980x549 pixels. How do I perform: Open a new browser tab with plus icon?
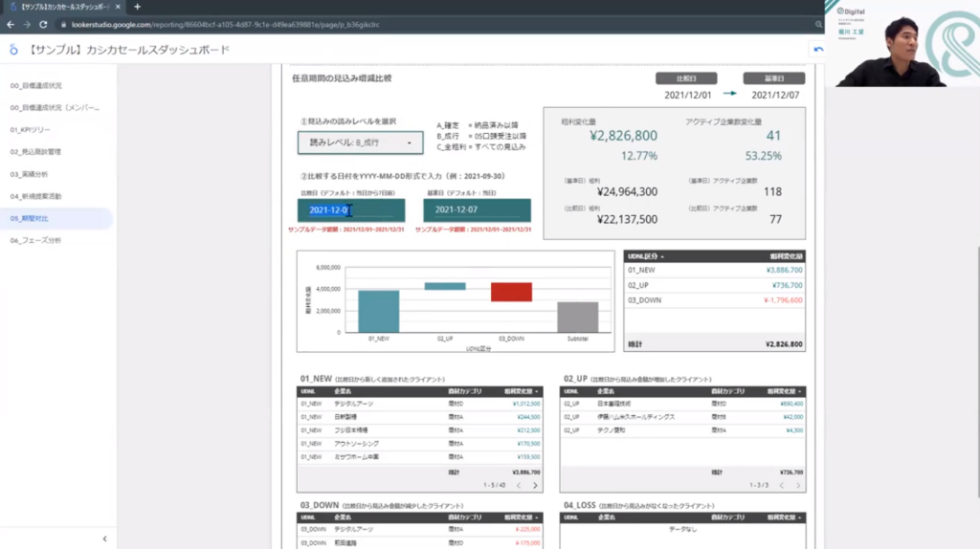point(137,7)
